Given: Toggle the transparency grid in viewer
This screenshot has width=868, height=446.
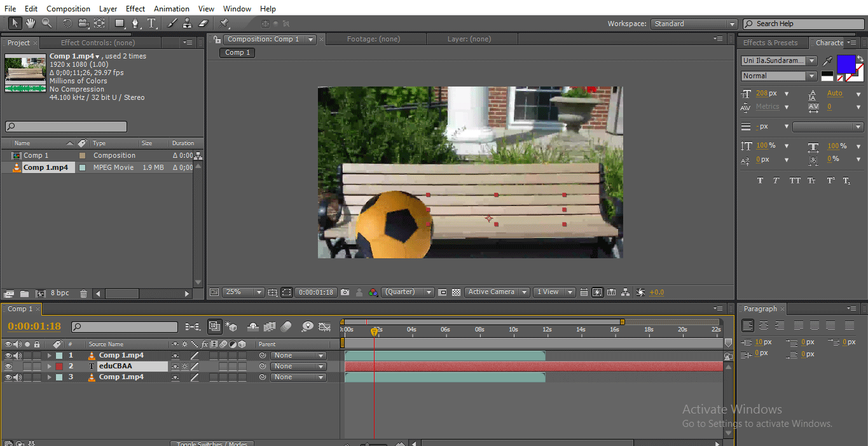Looking at the screenshot, I should point(456,292).
